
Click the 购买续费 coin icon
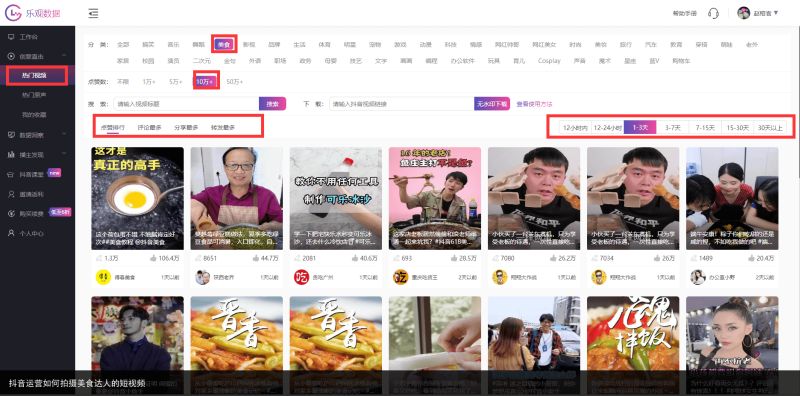pos(11,213)
